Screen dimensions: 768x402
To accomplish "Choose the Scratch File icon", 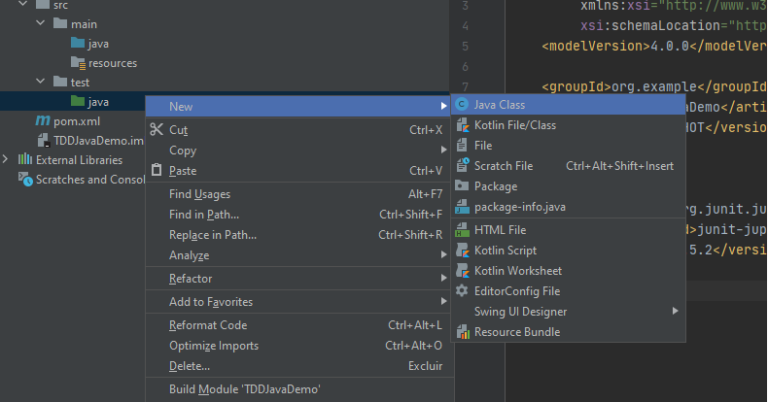I will [462, 166].
